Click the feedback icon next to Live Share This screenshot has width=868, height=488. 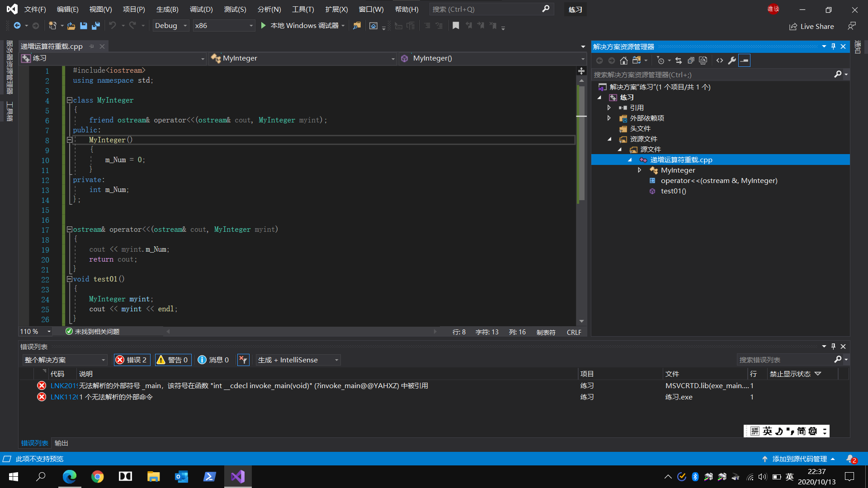pyautogui.click(x=852, y=26)
